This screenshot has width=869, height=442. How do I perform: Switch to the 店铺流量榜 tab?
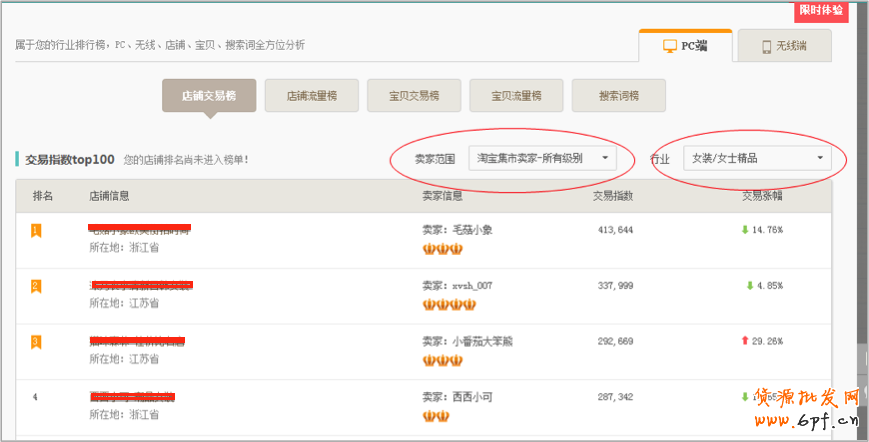pos(311,96)
